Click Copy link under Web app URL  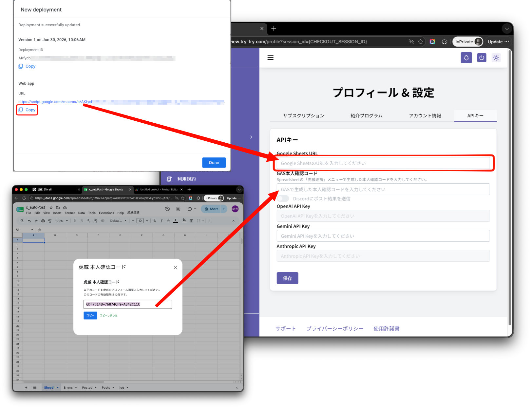(27, 110)
